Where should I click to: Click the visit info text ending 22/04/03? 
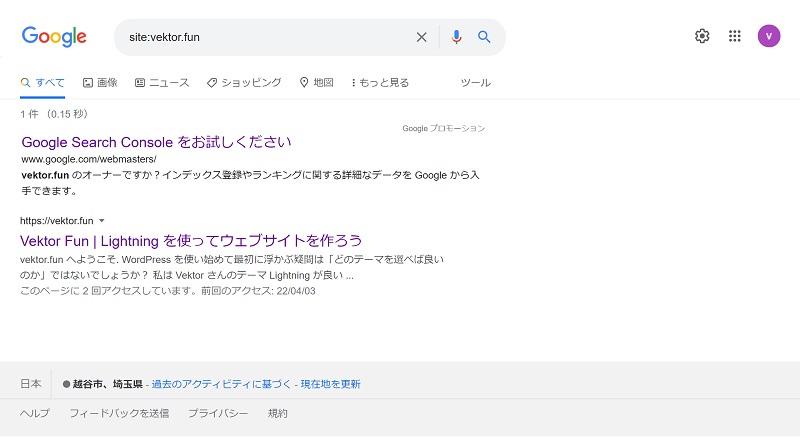[x=167, y=291]
